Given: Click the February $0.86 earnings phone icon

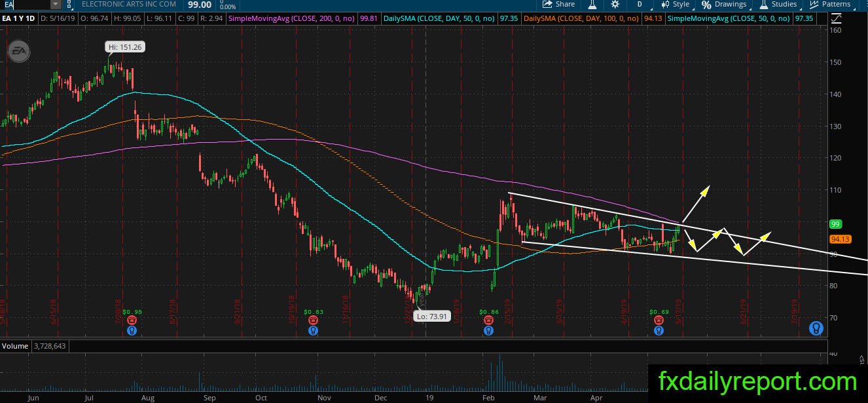Looking at the screenshot, I should (488, 320).
